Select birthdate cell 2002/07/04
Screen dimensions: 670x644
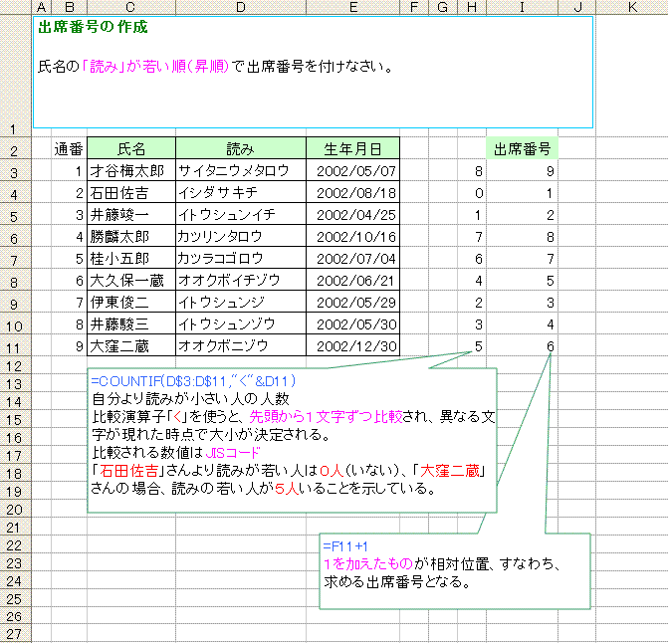coord(353,258)
